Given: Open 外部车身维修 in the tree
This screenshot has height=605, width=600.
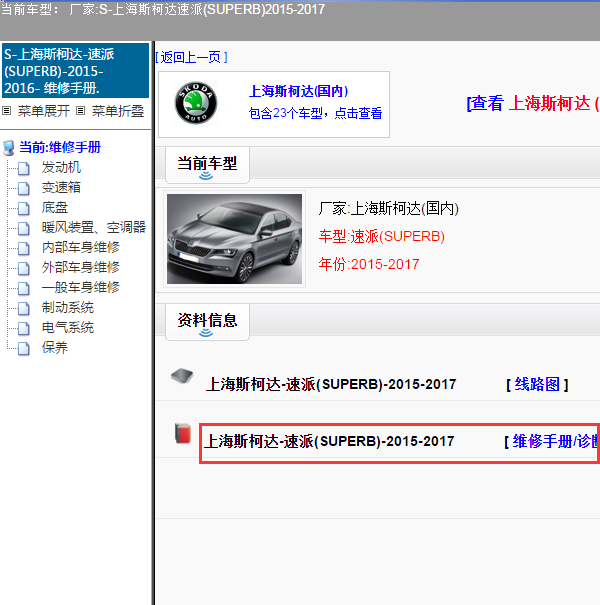Looking at the screenshot, I should [81, 268].
